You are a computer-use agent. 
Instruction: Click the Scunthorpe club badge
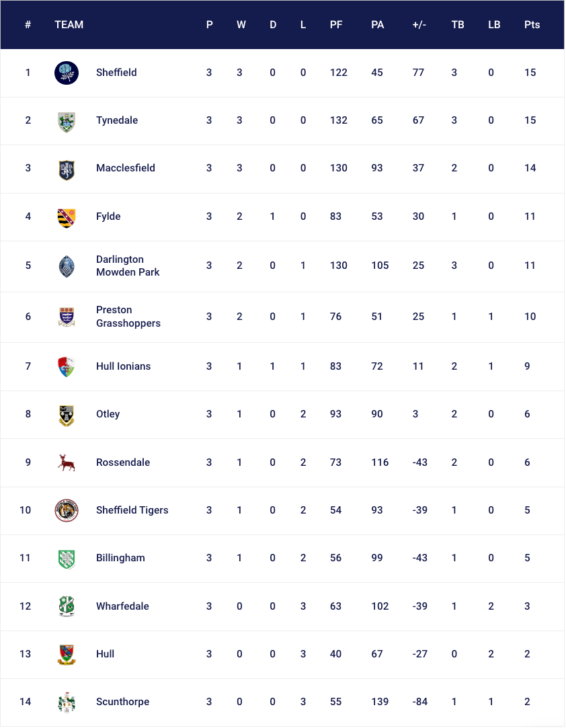pyautogui.click(x=67, y=702)
